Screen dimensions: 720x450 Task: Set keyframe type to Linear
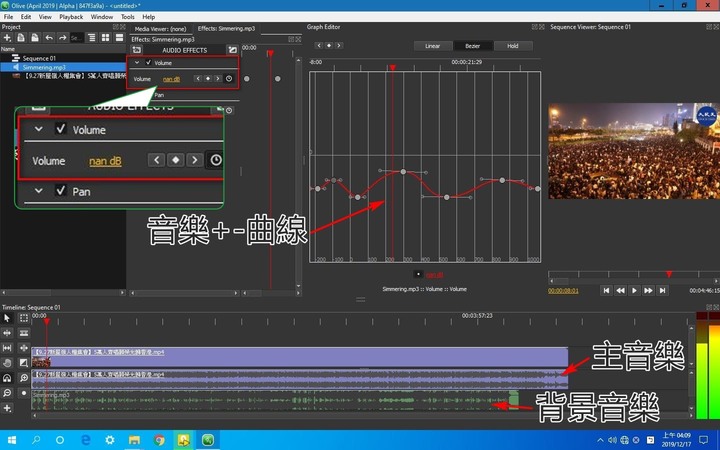(433, 46)
